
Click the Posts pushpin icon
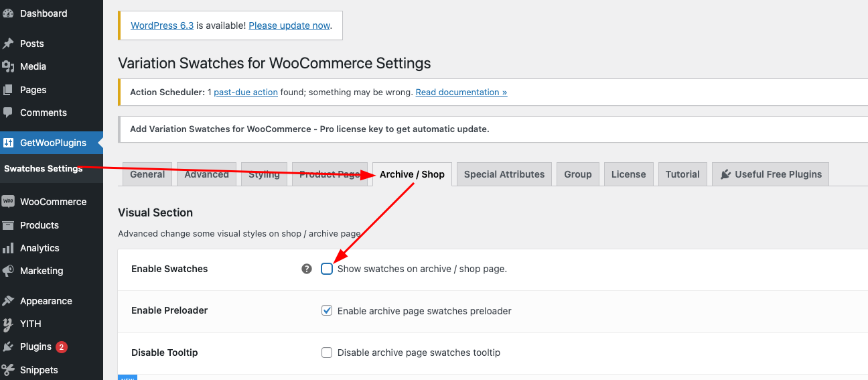[8, 44]
